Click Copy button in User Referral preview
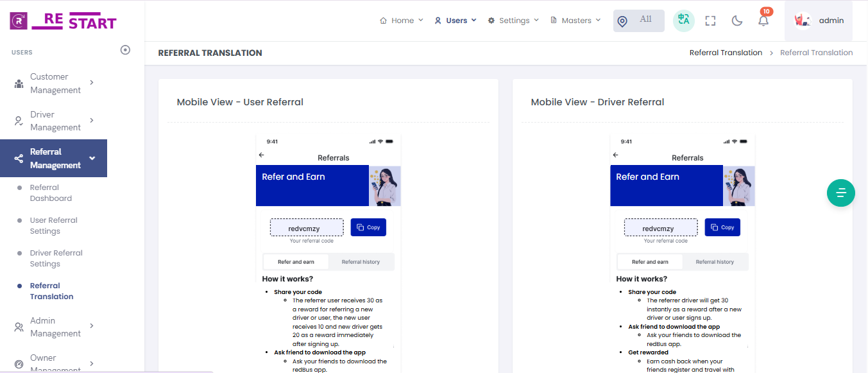The image size is (868, 373). pos(368,227)
